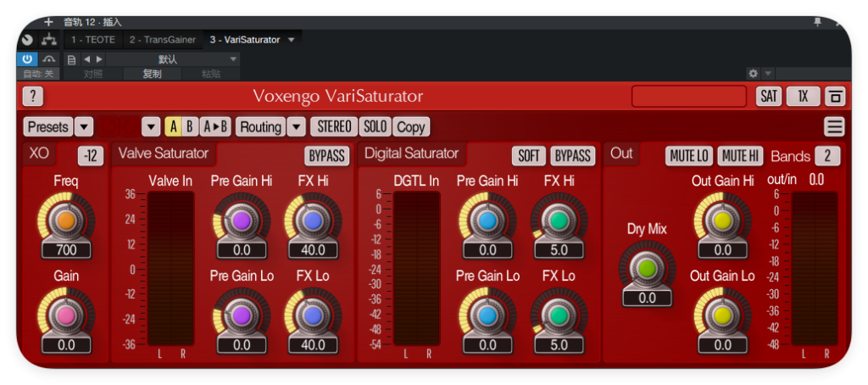Select the A state button
The height and width of the screenshot is (385, 868).
pos(173,127)
